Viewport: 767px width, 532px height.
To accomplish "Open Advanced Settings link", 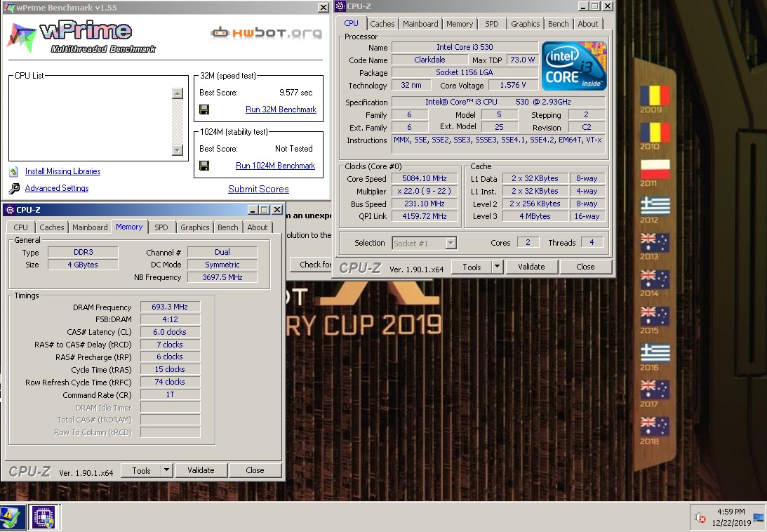I will (57, 188).
